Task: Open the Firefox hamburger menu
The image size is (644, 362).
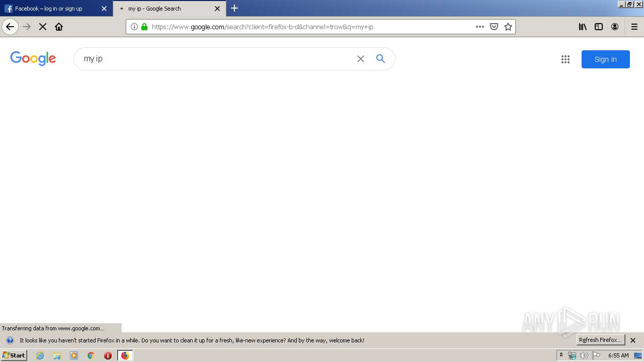Action: [634, 27]
